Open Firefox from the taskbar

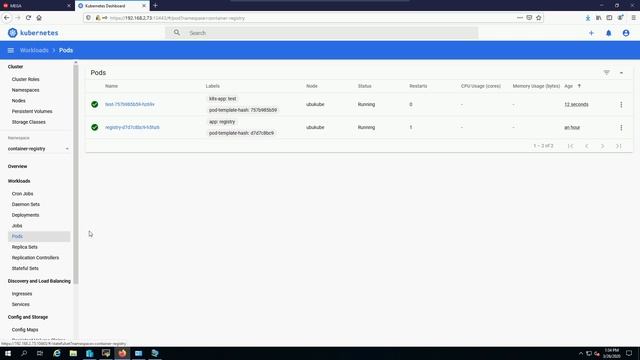coord(122,353)
